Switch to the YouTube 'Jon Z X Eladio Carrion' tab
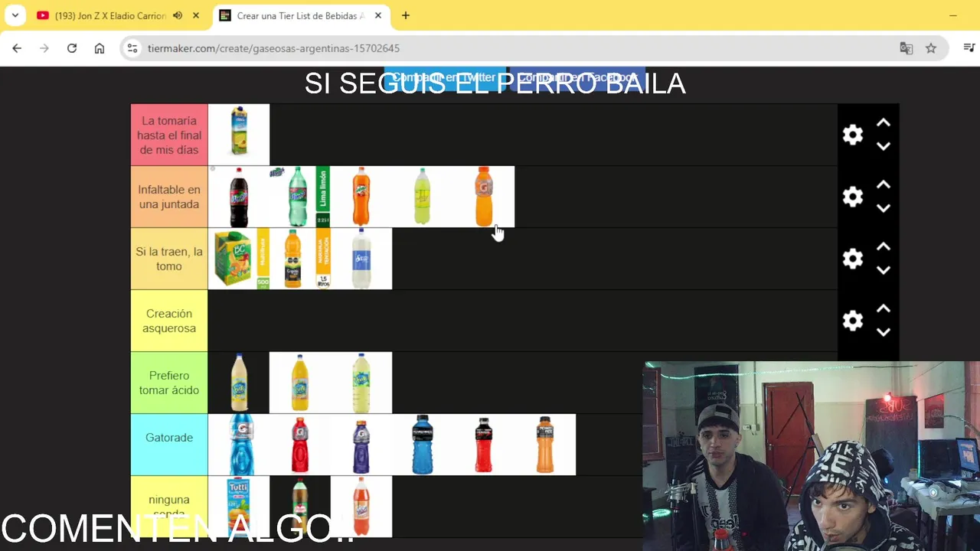 tap(109, 15)
